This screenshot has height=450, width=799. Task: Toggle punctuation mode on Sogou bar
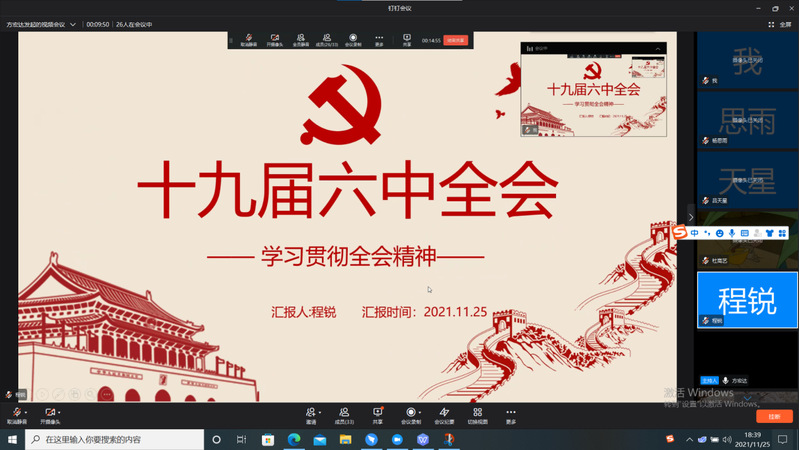click(x=707, y=233)
